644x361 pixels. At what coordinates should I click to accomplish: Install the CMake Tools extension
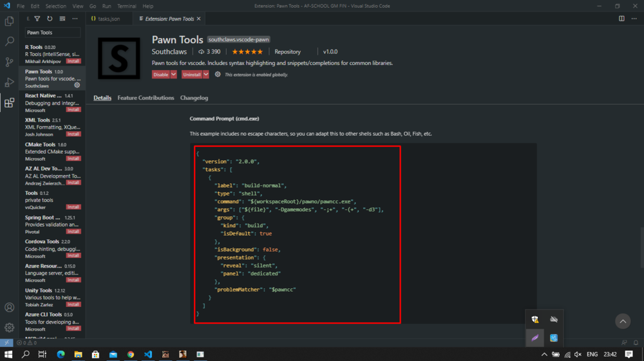(73, 158)
